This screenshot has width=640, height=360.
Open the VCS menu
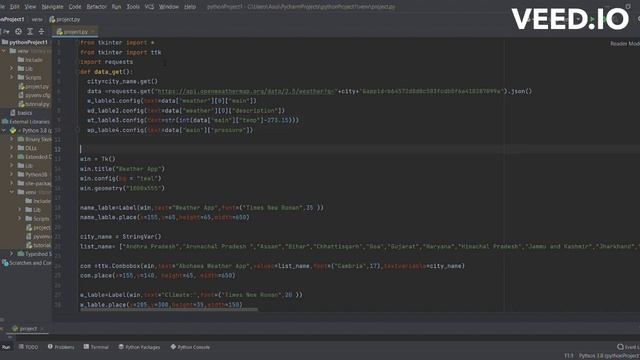coord(149,7)
